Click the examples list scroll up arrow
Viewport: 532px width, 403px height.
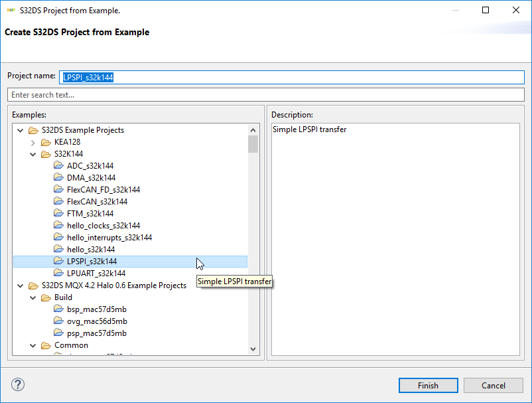(253, 130)
